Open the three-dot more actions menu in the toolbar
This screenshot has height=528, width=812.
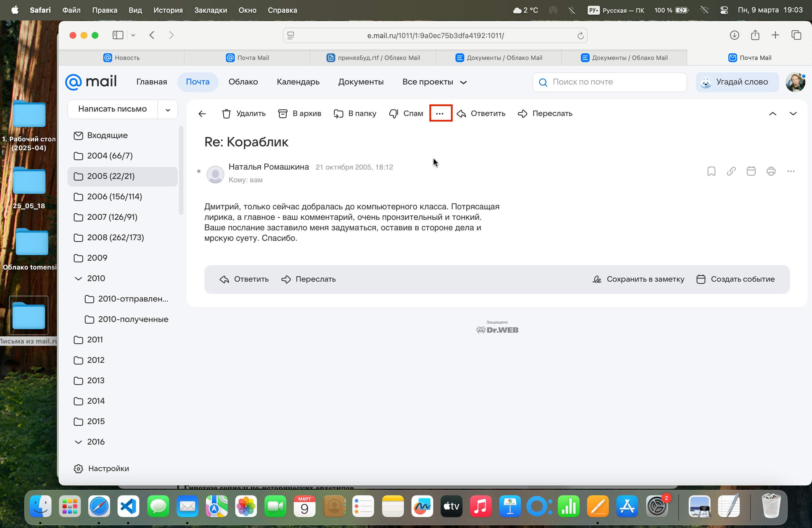coord(440,113)
